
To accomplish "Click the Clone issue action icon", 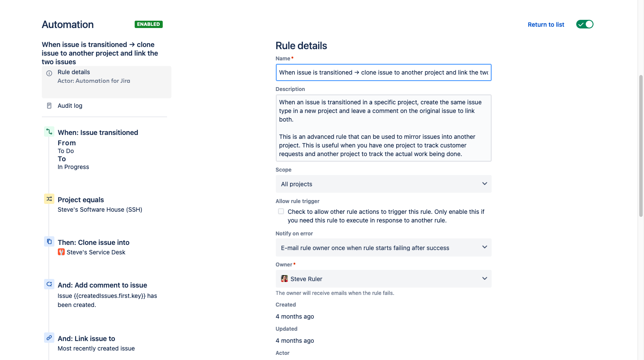I will click(x=49, y=241).
